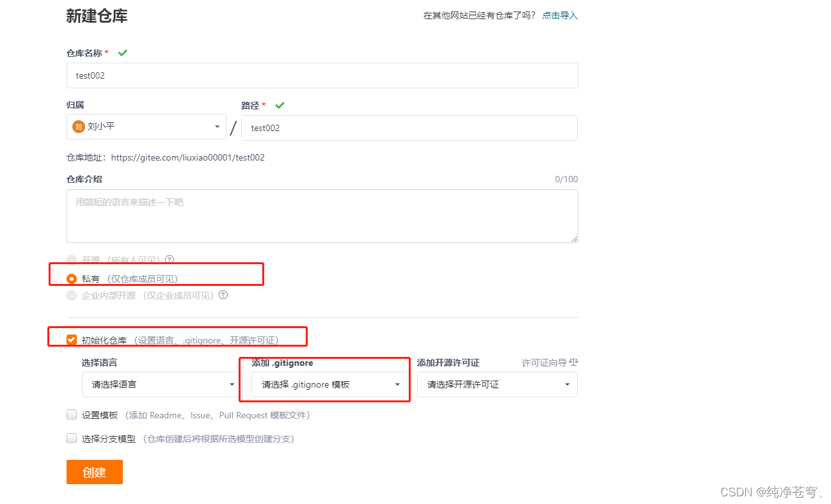Click the 许可证向导 wizard icon
The height and width of the screenshot is (504, 831).
573,361
